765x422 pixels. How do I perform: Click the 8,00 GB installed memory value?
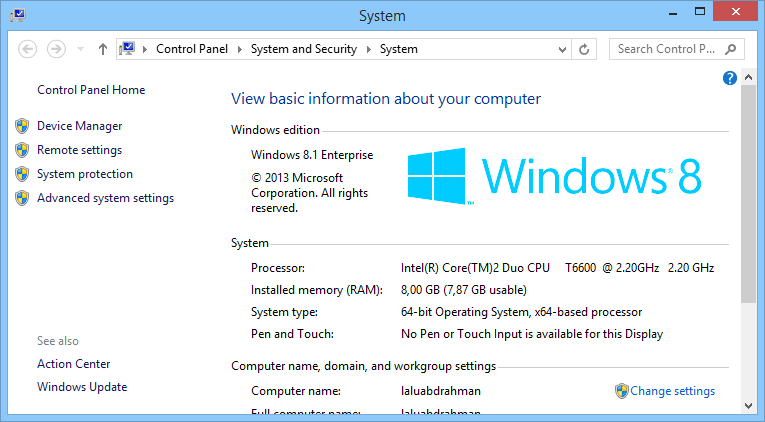coord(463,290)
